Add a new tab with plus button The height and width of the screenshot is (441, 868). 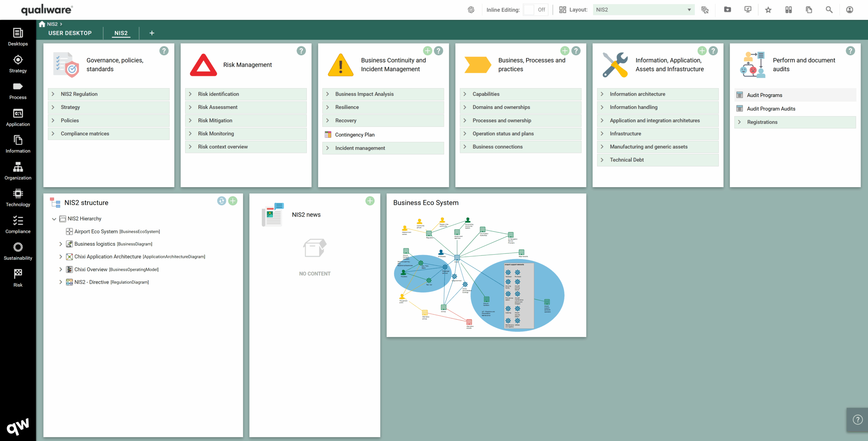pyautogui.click(x=152, y=33)
